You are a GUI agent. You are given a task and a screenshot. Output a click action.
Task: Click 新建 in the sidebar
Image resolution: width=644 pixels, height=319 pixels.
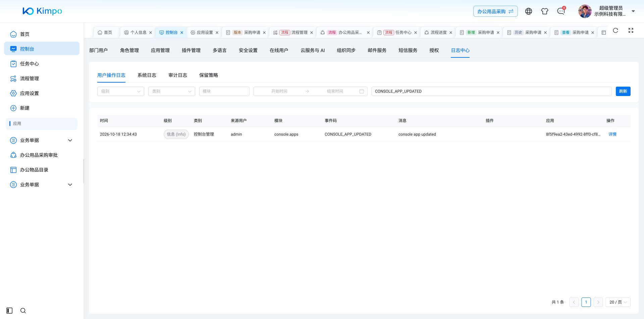tap(42, 108)
